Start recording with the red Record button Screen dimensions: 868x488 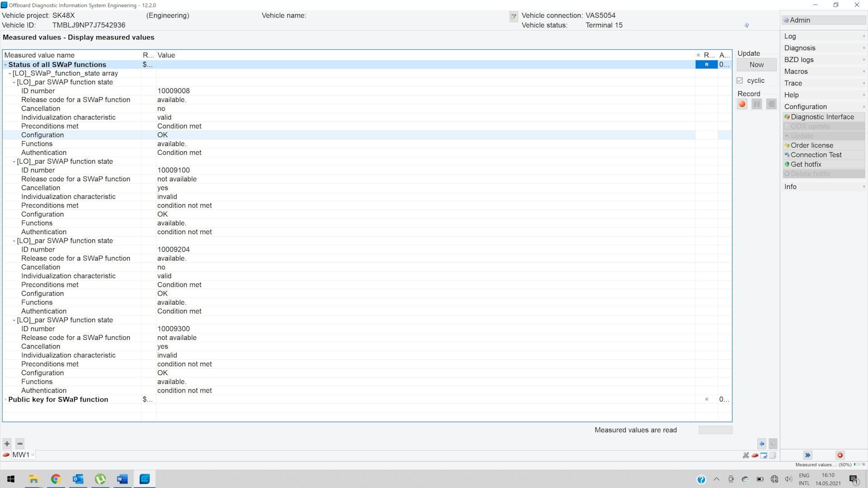[x=741, y=104]
